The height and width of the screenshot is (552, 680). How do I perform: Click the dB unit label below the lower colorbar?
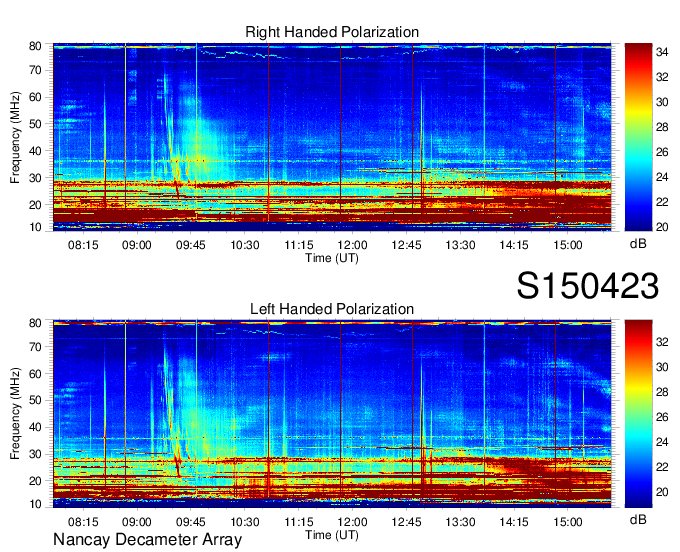[638, 520]
